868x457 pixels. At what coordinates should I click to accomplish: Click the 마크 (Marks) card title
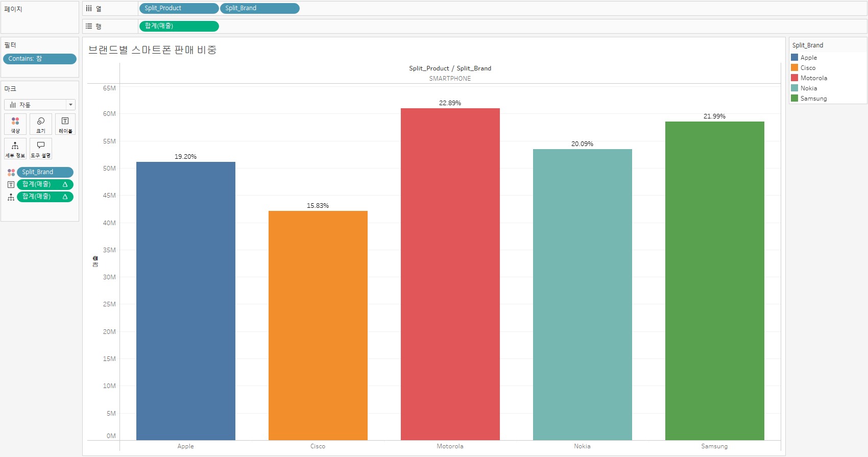[x=10, y=89]
